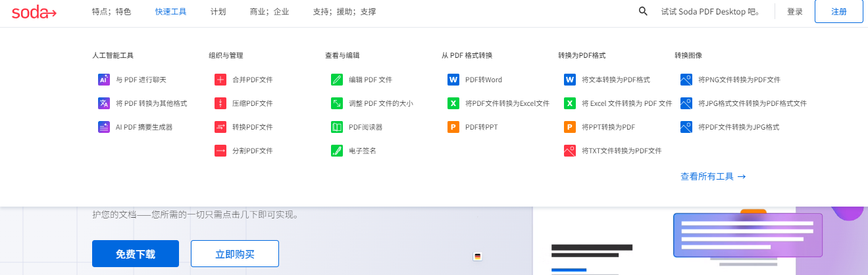This screenshot has width=868, height=275.
Task: Click the 与 PDF 进行聊天 AI icon
Action: (103, 80)
